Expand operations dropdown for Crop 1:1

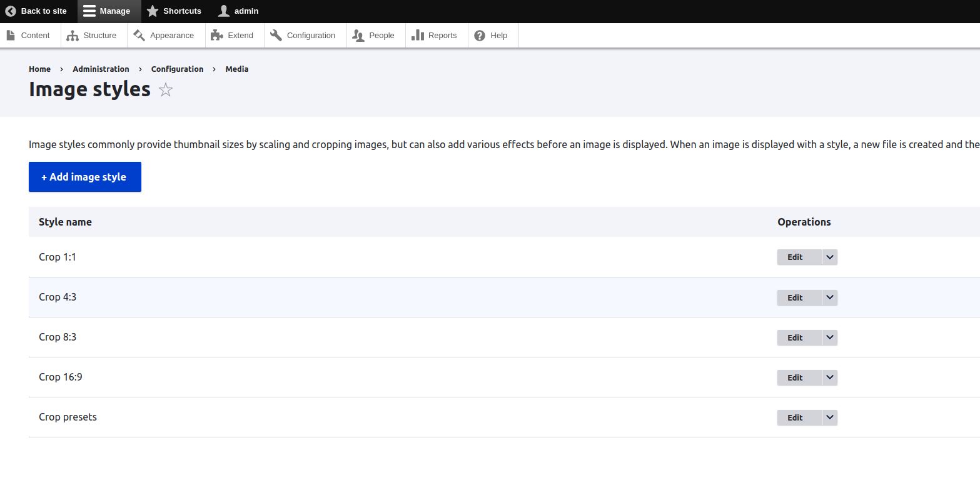pos(829,257)
